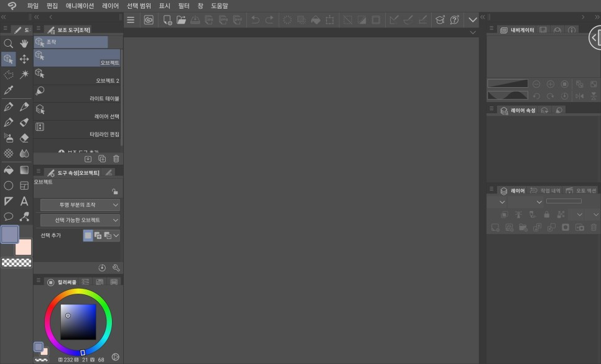Viewport: 601px width, 364px height.
Task: Select the Eyedropper tool
Action: 8,90
